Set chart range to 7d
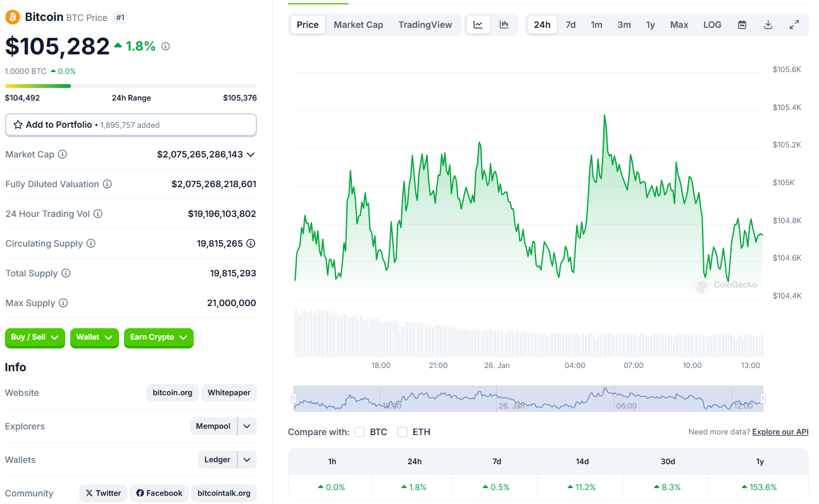The height and width of the screenshot is (504, 819). tap(570, 25)
